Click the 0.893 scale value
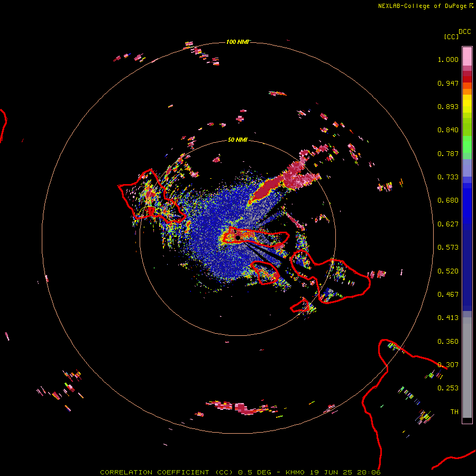 tap(448, 106)
